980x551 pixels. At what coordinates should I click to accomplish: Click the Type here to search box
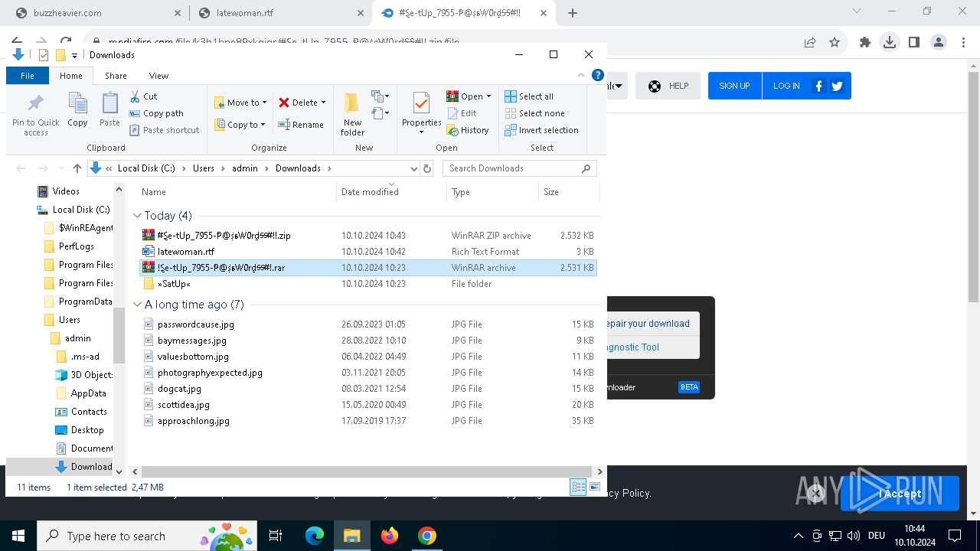click(x=145, y=536)
